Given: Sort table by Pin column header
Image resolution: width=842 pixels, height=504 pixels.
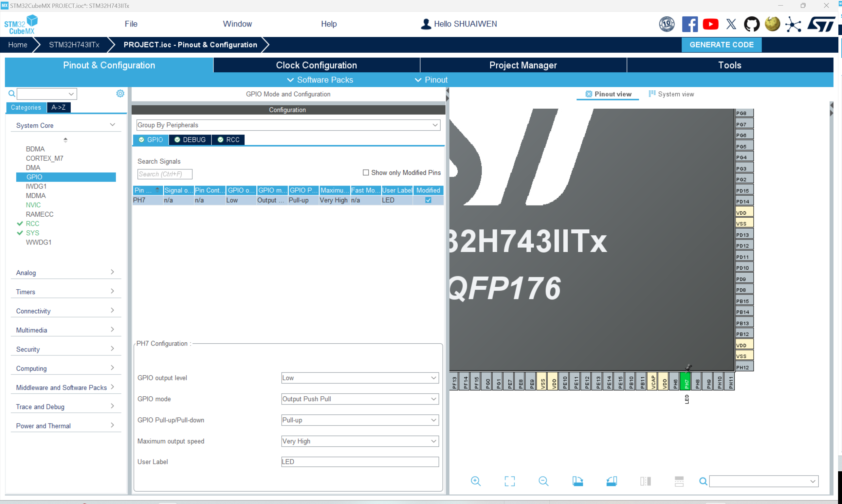Looking at the screenshot, I should [147, 190].
